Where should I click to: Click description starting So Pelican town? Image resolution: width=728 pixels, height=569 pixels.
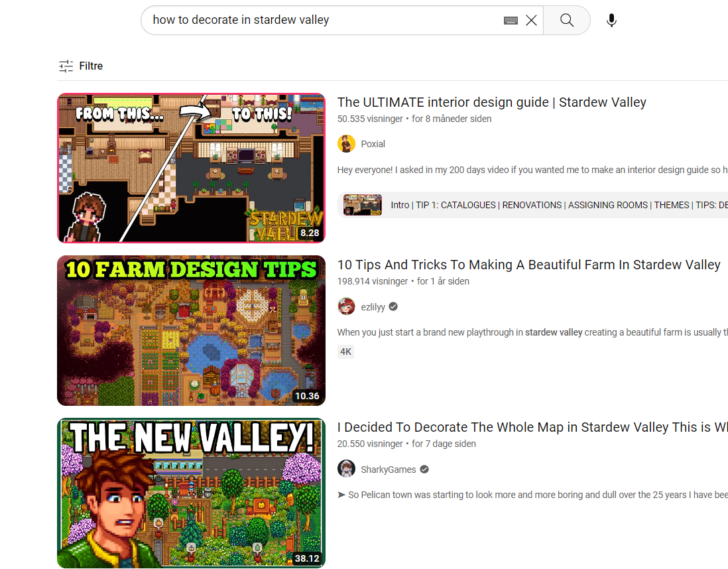point(532,495)
